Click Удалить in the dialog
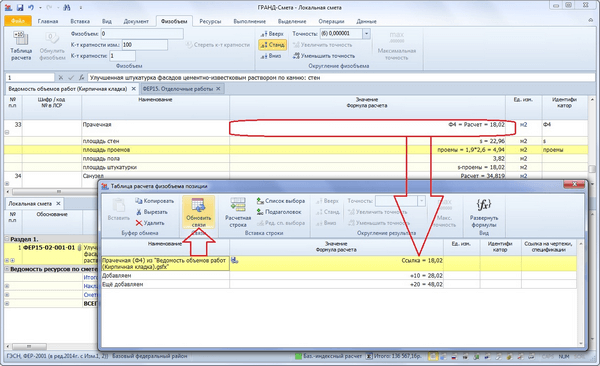 pyautogui.click(x=150, y=223)
